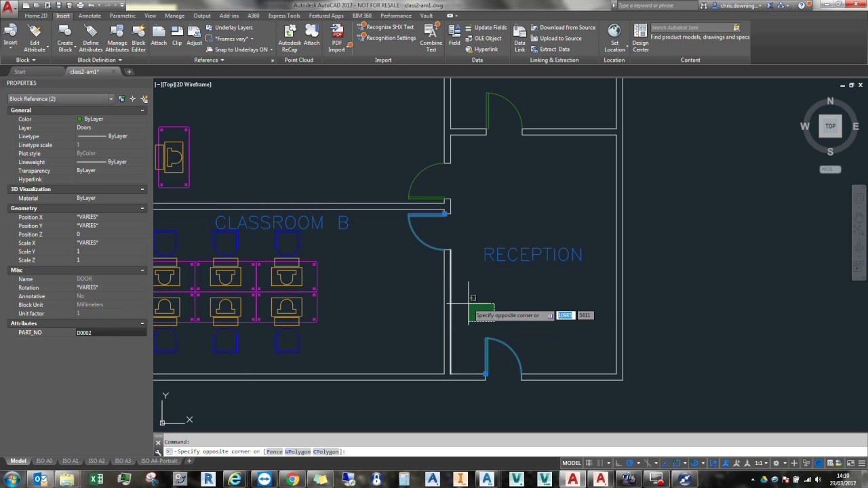Collapse the General properties section
Viewport: 868px width, 488px height.
click(x=142, y=110)
